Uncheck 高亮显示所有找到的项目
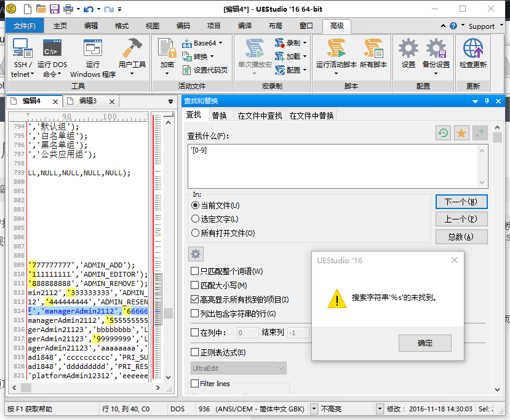This screenshot has width=510, height=420. click(194, 299)
